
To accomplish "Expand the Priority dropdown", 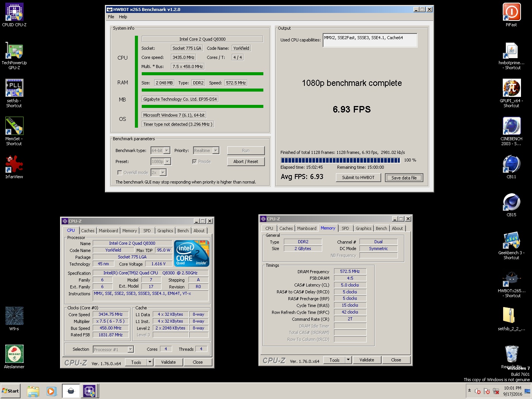I will click(216, 150).
